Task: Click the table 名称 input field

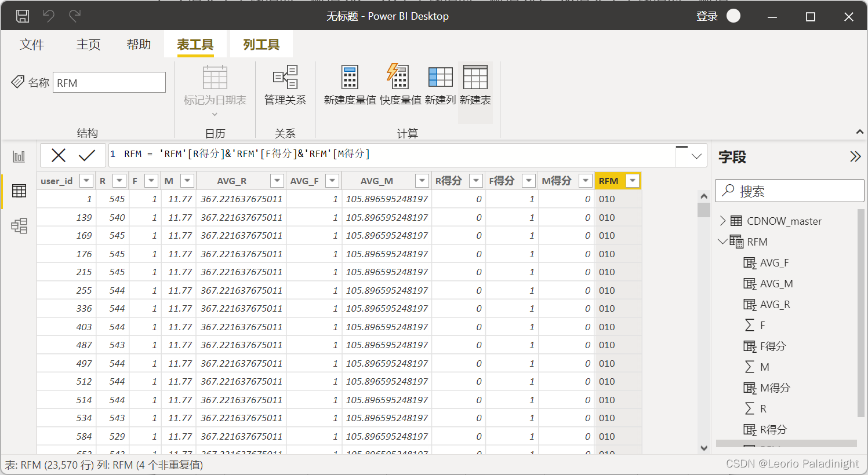Action: pos(109,82)
